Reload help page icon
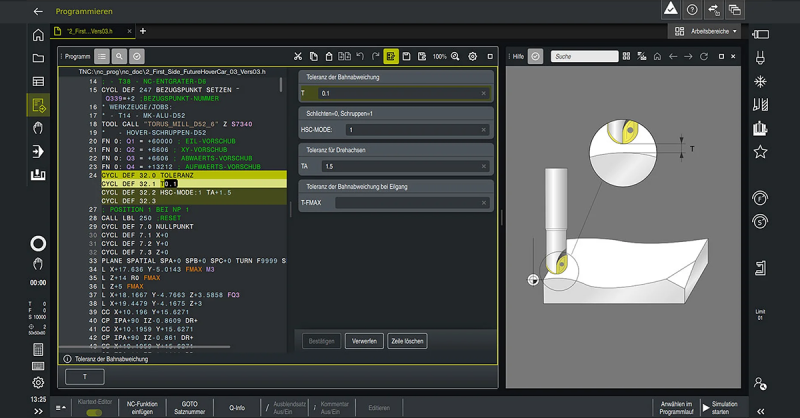The image size is (800, 418). (x=704, y=56)
